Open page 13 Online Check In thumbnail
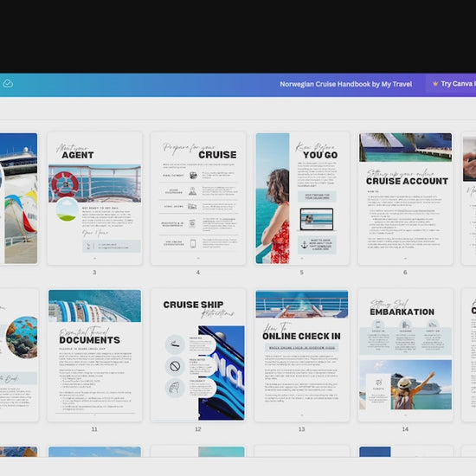The width and height of the screenshot is (476, 476). pos(302,355)
